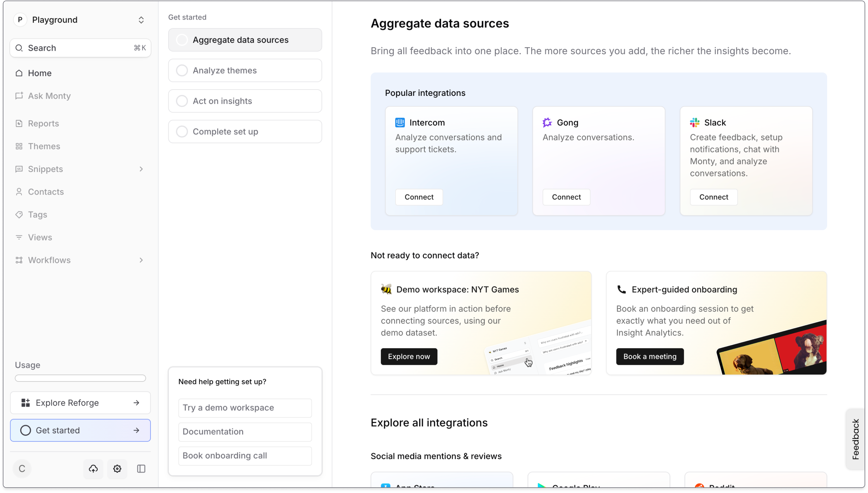Select the Complete set up step
868x493 pixels.
pyautogui.click(x=245, y=132)
